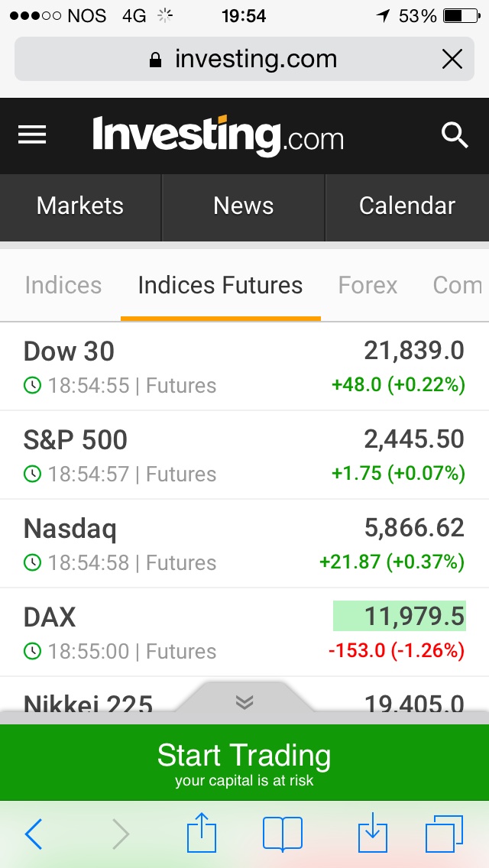Open the Calendar section
The image size is (489, 868).
click(x=407, y=206)
